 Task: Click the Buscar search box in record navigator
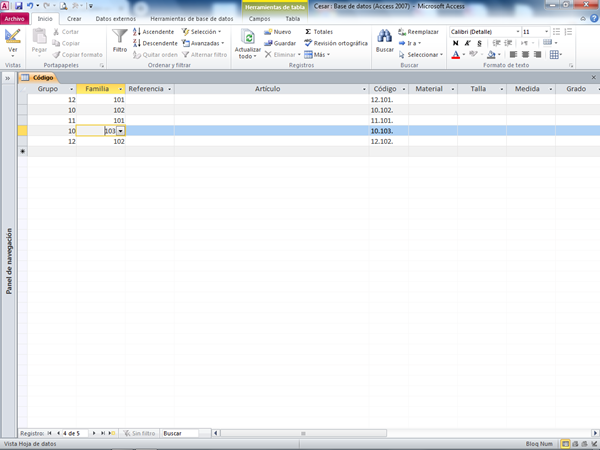[185, 433]
